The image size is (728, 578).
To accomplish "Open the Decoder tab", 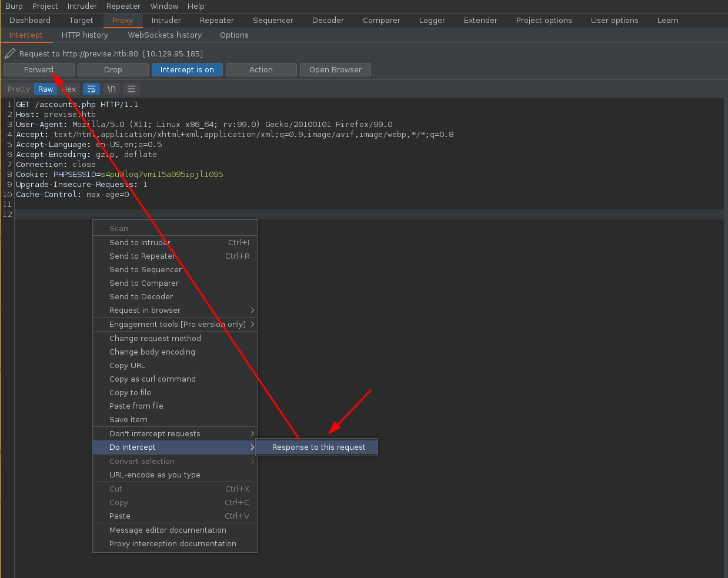I will [x=328, y=21].
